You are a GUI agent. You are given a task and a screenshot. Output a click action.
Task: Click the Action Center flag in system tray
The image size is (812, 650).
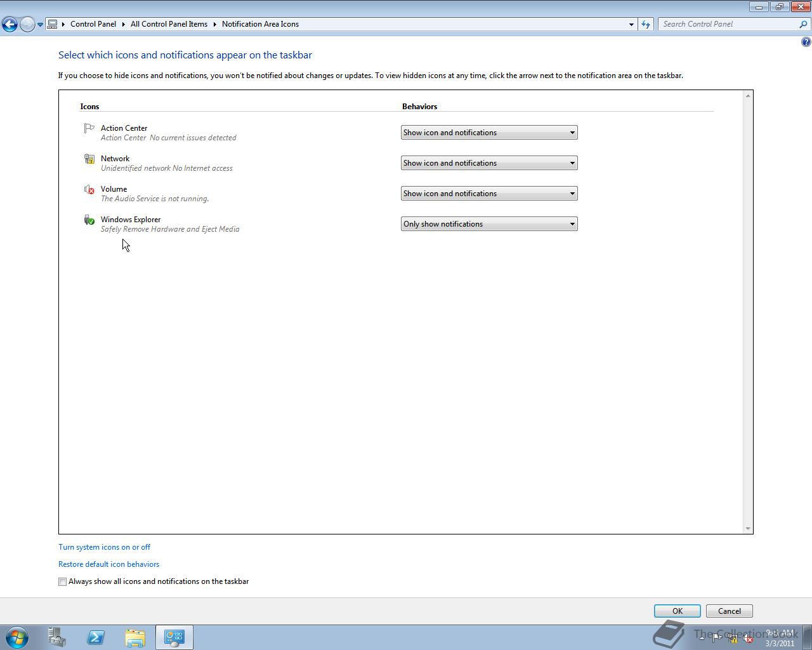[716, 638]
